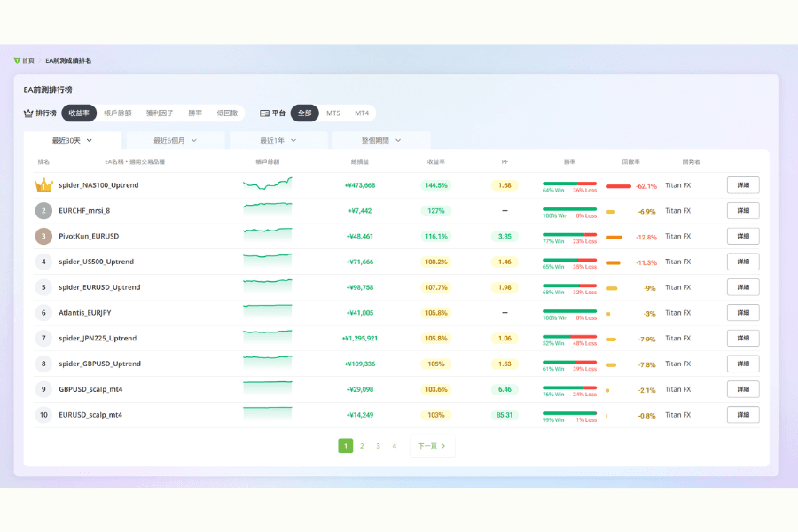Select the 全部 platform filter
Screen dimensions: 798x532
point(304,113)
